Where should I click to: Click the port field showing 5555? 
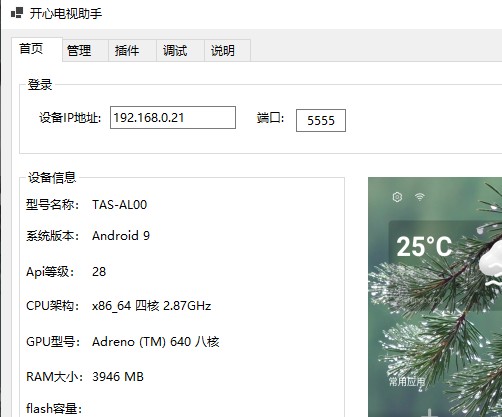(321, 120)
